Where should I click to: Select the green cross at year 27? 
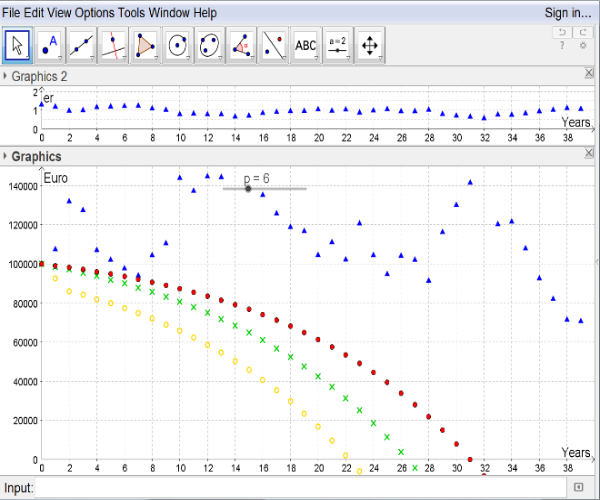coord(415,468)
